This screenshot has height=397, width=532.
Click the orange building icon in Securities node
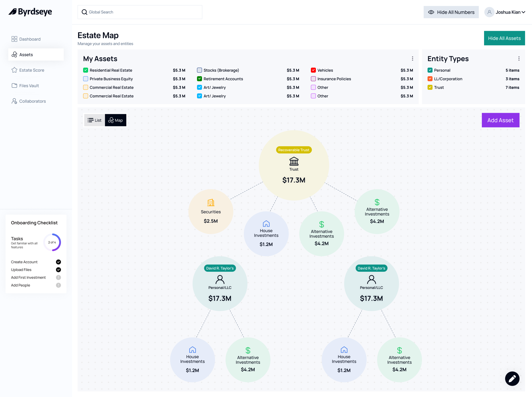[211, 203]
